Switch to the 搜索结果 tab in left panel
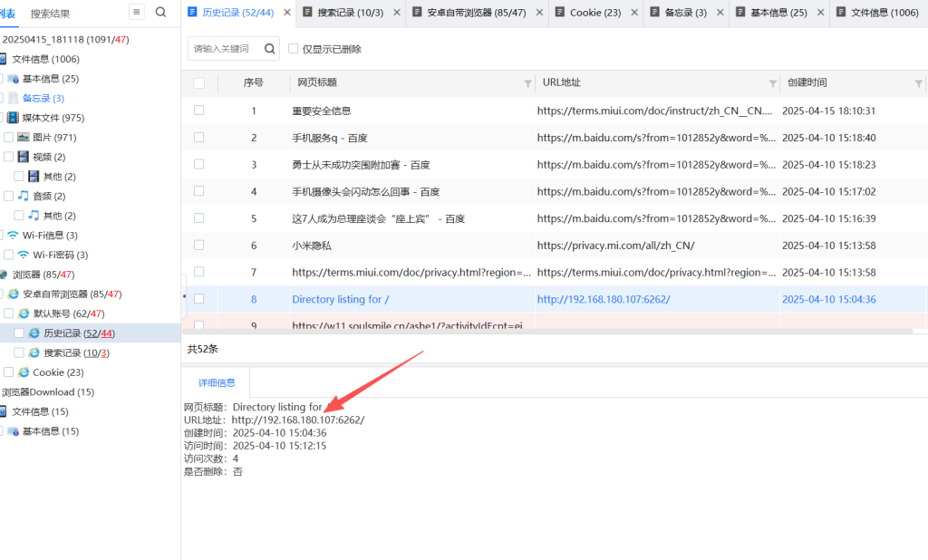This screenshot has height=560, width=928. 50,14
